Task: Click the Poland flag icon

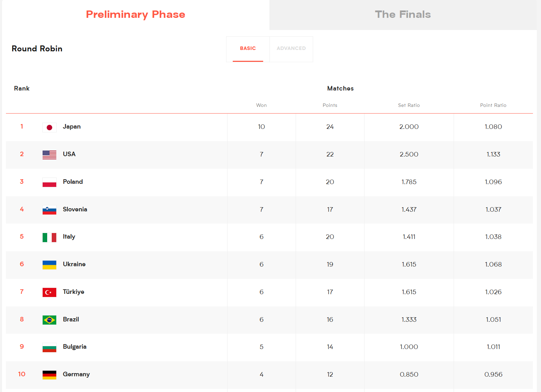Action: tap(49, 182)
